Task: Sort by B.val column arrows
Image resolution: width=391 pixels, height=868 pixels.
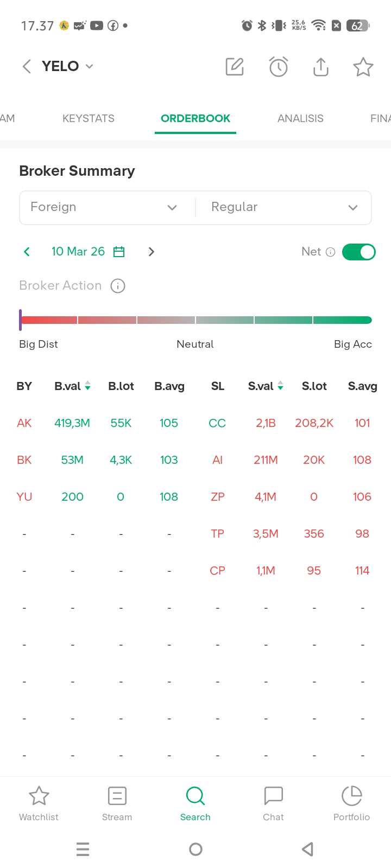Action: (87, 386)
